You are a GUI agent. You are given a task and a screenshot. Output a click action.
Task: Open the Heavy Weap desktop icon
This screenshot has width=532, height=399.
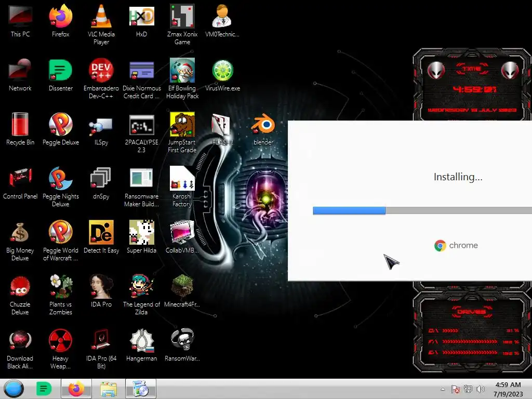click(x=60, y=349)
